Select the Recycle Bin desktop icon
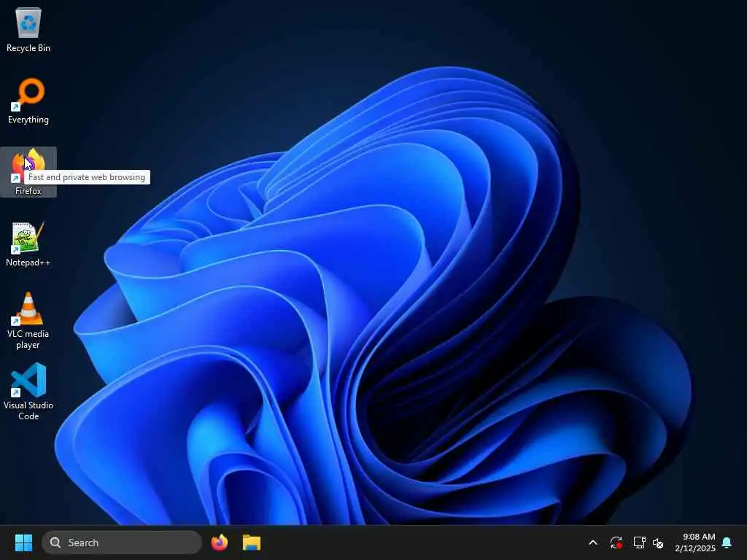 pos(28,29)
